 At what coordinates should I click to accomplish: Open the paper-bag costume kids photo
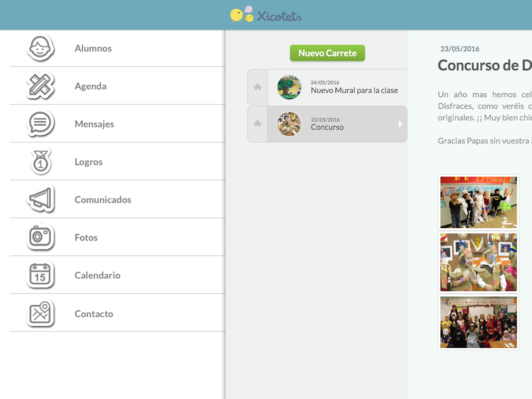click(478, 262)
